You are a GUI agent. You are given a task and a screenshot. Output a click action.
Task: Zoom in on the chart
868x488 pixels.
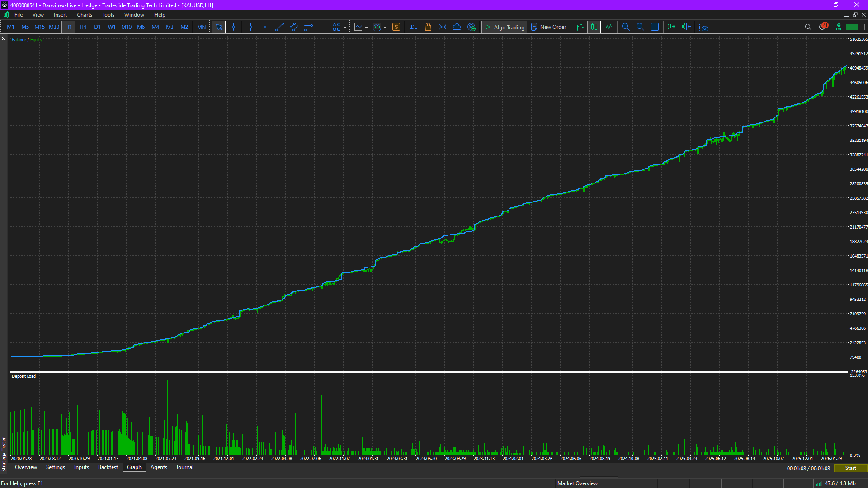(626, 27)
